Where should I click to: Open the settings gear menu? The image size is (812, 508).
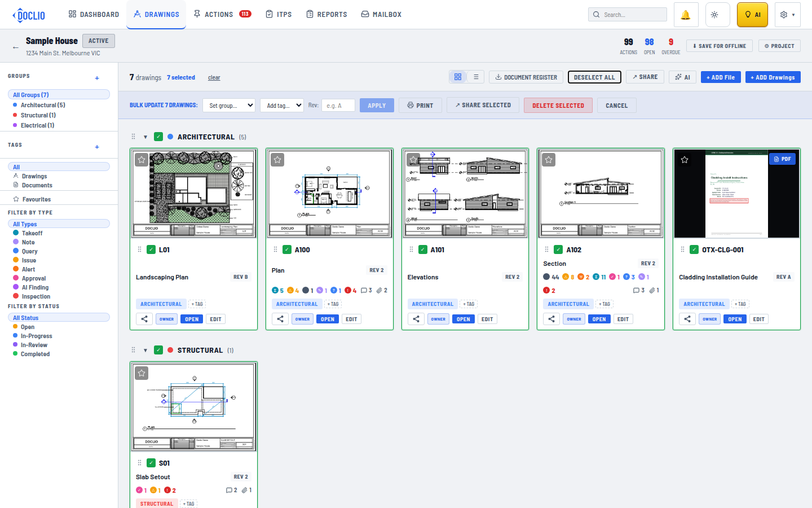[787, 15]
